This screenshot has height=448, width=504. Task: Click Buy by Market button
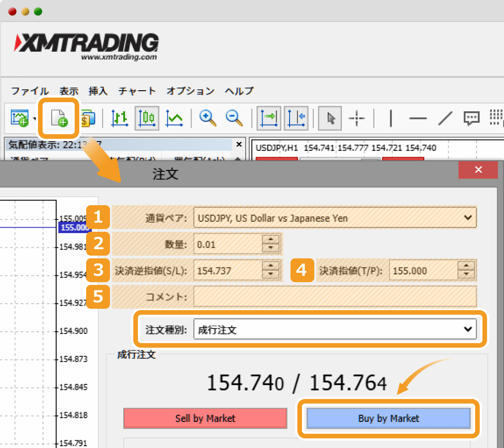click(x=389, y=418)
